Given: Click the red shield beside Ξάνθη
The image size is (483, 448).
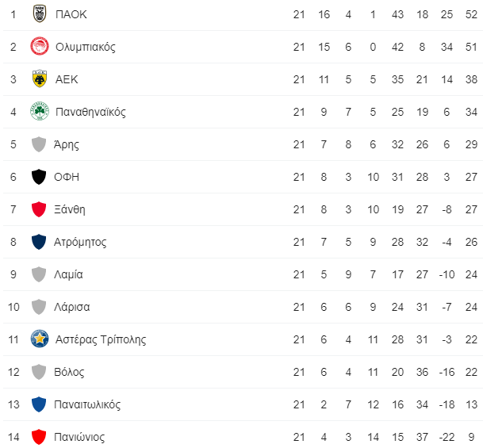Looking at the screenshot, I should click(39, 209).
